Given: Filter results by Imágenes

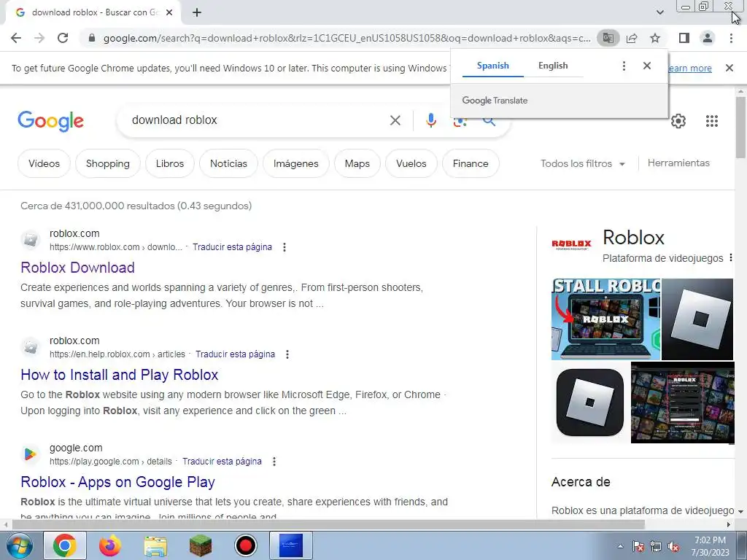Looking at the screenshot, I should pyautogui.click(x=296, y=163).
